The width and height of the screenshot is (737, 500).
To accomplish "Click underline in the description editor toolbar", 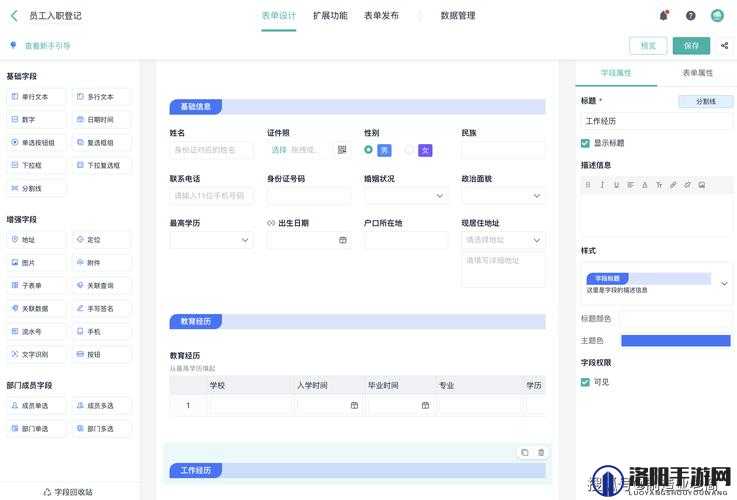I will pyautogui.click(x=616, y=185).
